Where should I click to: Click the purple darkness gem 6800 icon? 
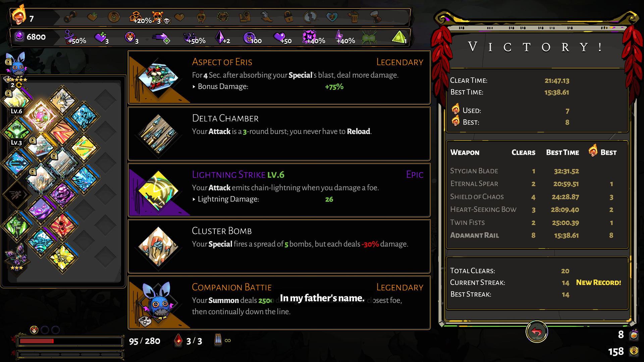tap(19, 36)
